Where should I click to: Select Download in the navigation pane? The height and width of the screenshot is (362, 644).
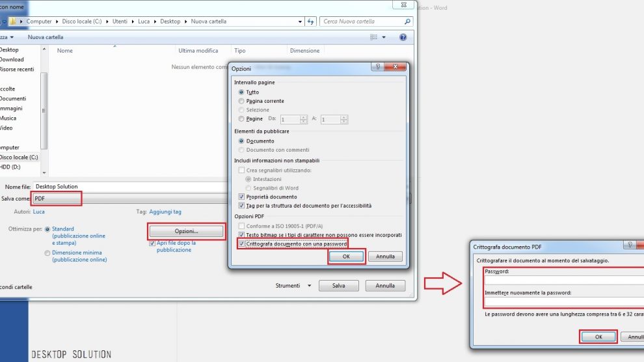(12, 60)
